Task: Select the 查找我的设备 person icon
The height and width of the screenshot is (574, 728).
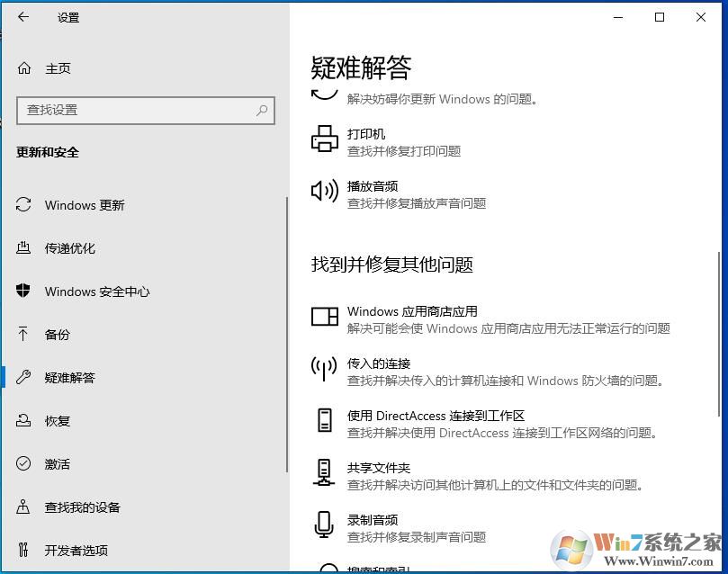Action: tap(23, 507)
